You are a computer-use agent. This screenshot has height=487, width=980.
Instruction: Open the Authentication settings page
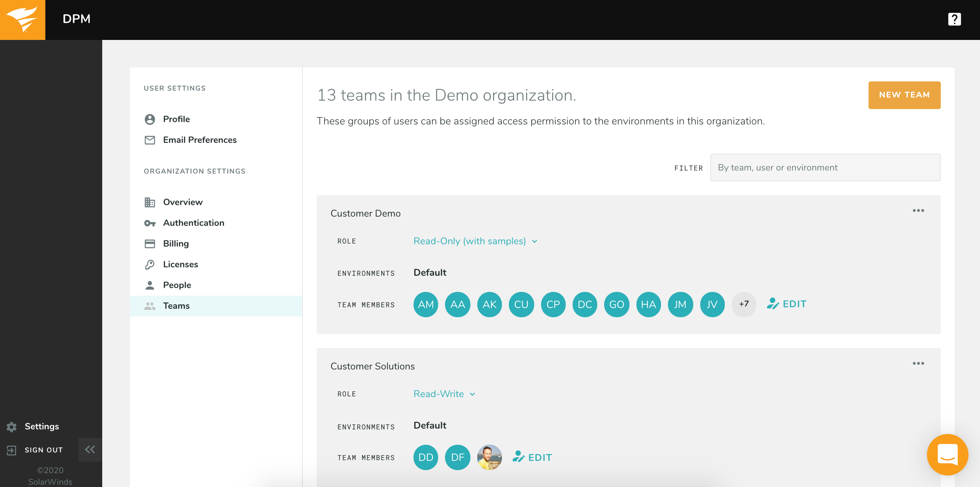pyautogui.click(x=193, y=223)
